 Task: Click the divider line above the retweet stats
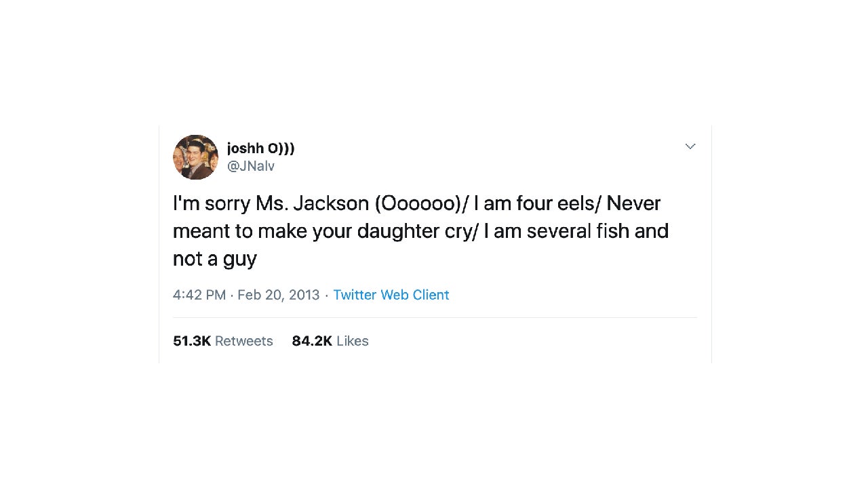coord(435,317)
